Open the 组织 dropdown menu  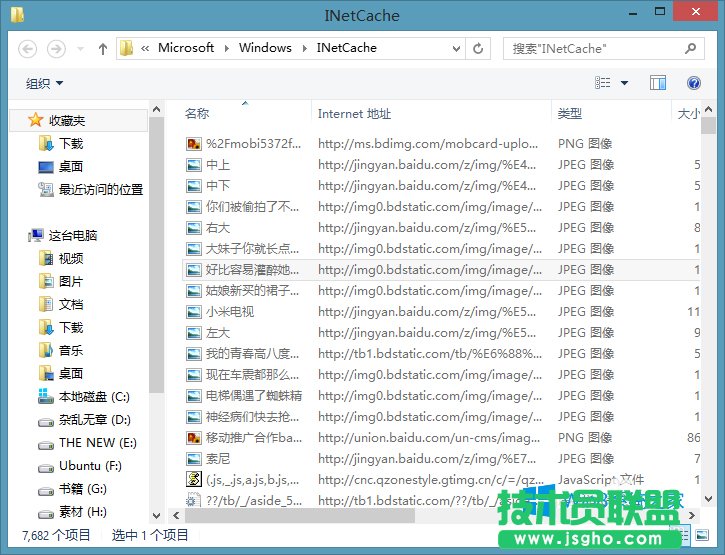point(44,84)
